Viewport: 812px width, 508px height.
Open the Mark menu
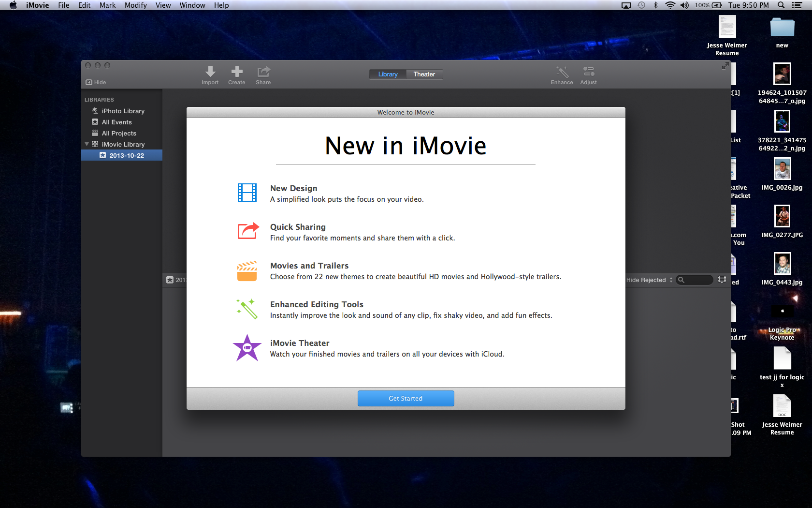(107, 5)
